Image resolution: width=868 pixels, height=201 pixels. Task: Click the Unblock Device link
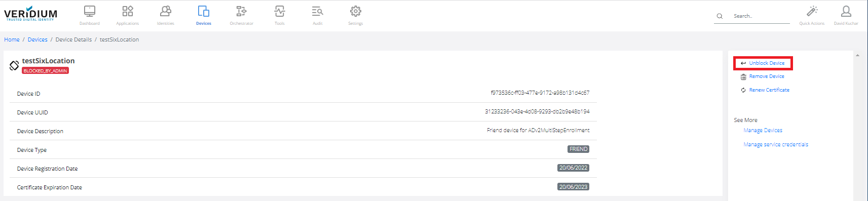(767, 63)
